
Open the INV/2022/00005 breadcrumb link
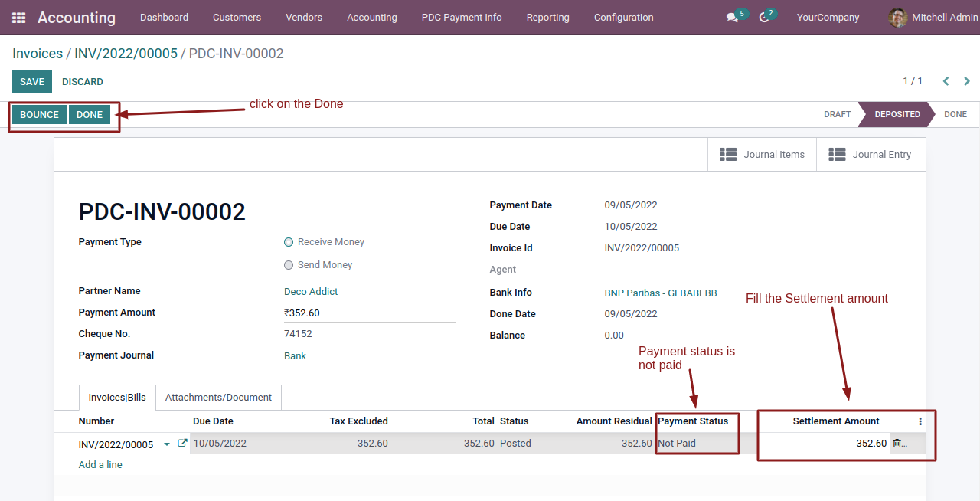point(126,54)
